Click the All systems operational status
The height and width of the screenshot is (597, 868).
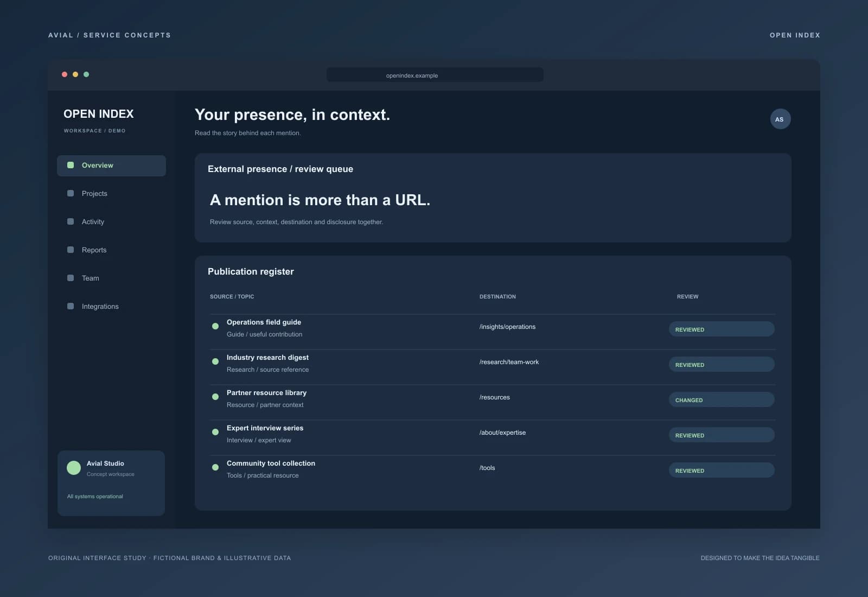(x=95, y=497)
